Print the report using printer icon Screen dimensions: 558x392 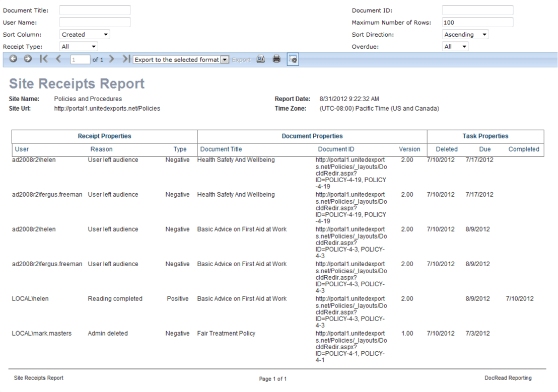click(x=276, y=59)
